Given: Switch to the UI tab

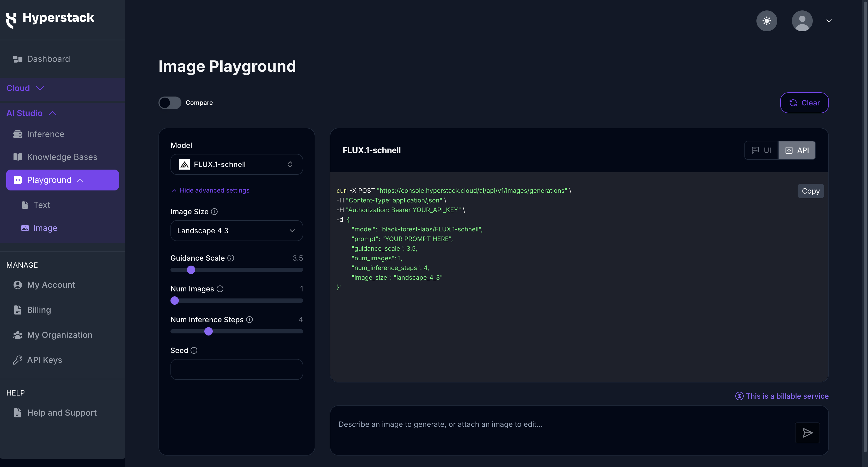Looking at the screenshot, I should (761, 150).
